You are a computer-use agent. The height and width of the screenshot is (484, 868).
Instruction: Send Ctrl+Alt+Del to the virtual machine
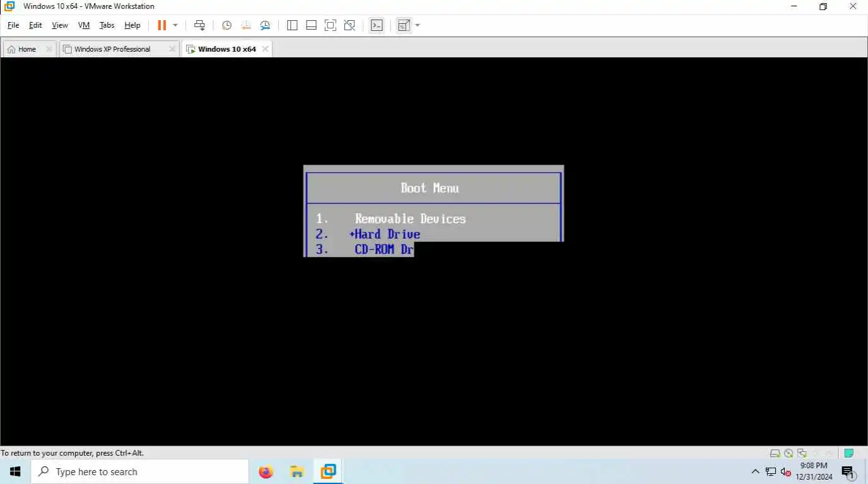(x=199, y=25)
